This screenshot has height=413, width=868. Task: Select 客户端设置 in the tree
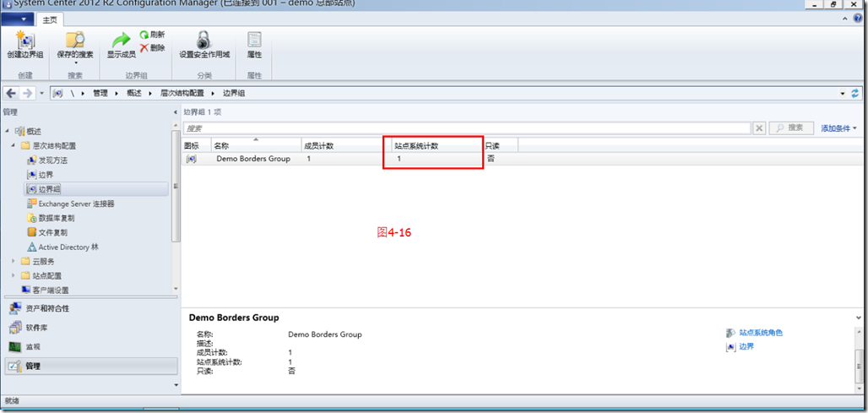point(45,290)
